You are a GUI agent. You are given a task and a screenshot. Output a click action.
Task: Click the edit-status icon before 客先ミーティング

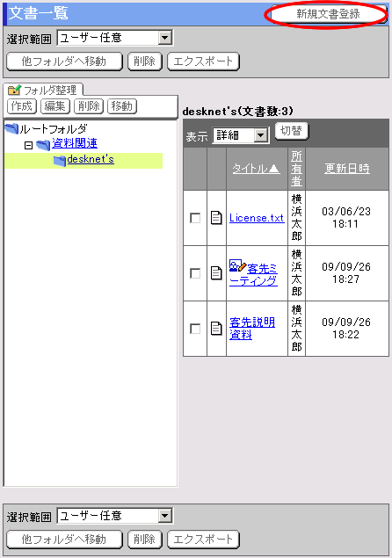[238, 266]
